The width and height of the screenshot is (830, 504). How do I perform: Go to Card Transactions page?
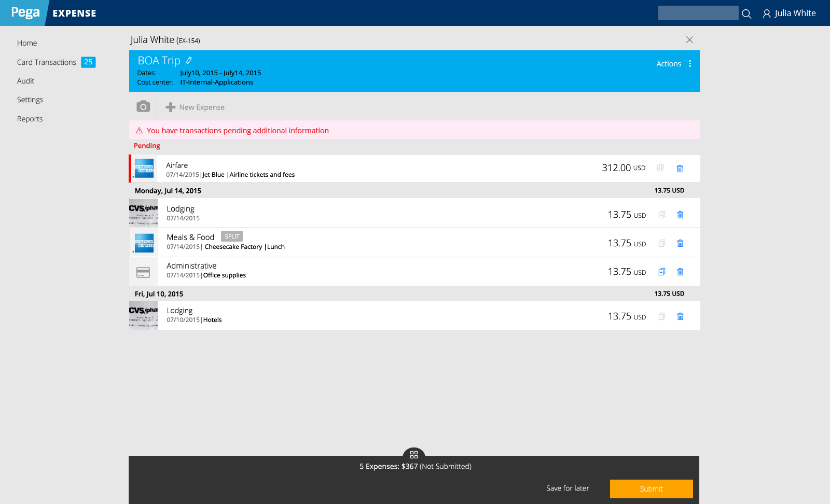point(47,62)
